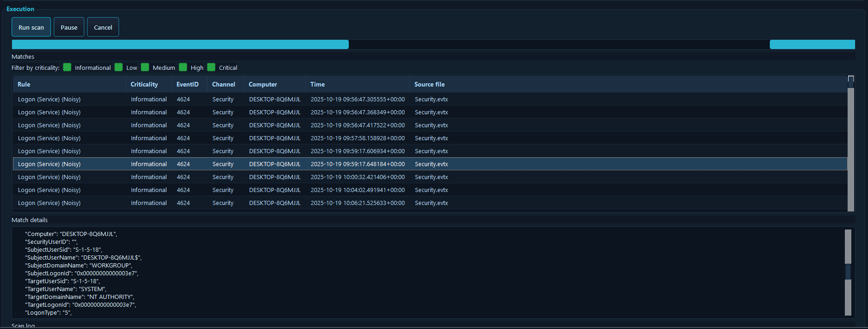The image size is (868, 329).
Task: Disable the High criticality filter
Action: pos(183,68)
